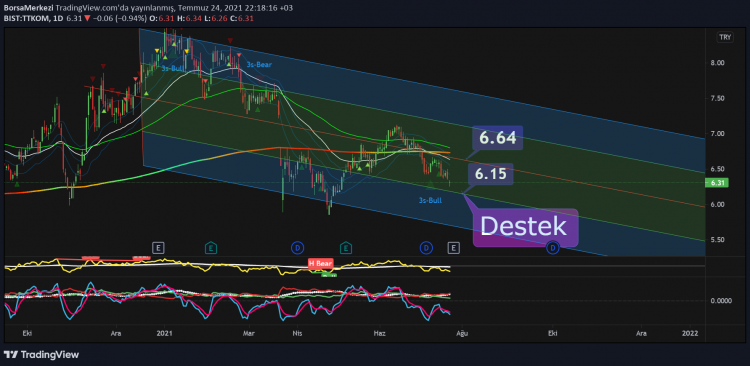
Task: Click the 2022 time axis label
Action: pyautogui.click(x=690, y=333)
